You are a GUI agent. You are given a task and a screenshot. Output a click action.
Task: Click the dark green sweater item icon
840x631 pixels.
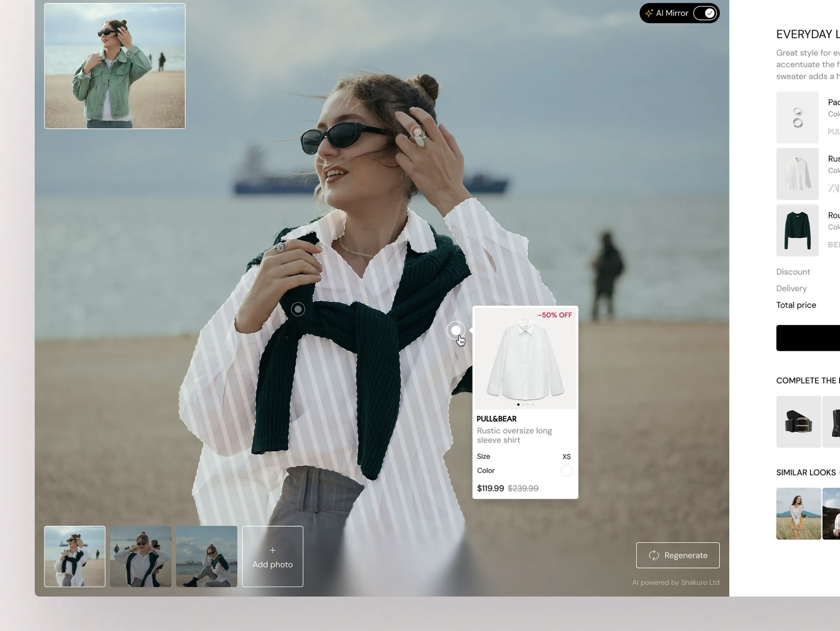[x=797, y=231]
